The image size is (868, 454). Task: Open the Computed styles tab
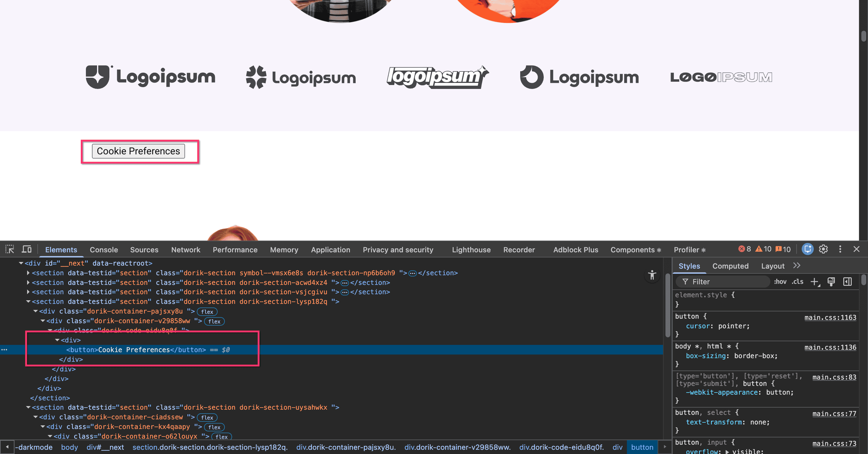click(730, 266)
